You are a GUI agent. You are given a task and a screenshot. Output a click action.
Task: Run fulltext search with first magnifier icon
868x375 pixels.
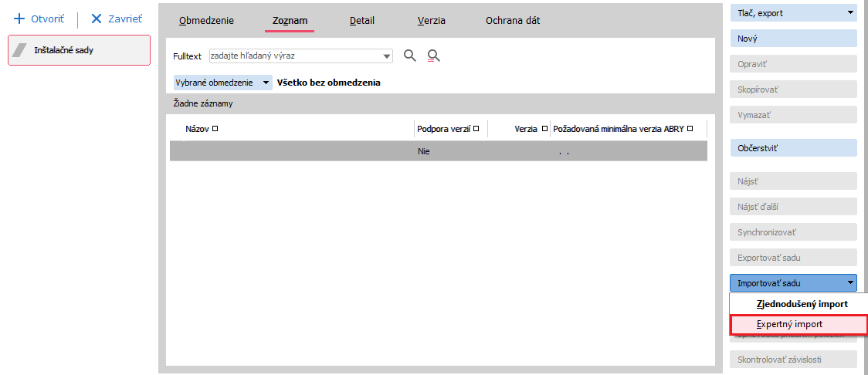410,56
